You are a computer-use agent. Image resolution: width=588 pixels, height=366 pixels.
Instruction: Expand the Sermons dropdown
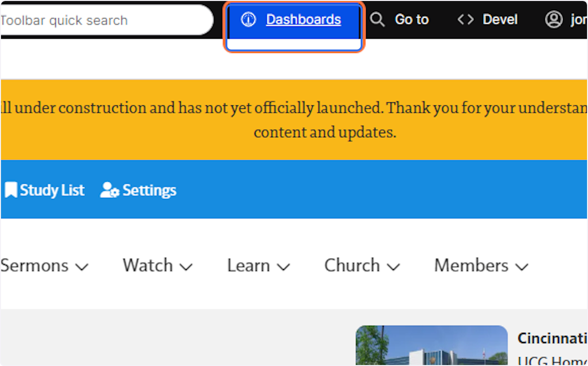[82, 267]
